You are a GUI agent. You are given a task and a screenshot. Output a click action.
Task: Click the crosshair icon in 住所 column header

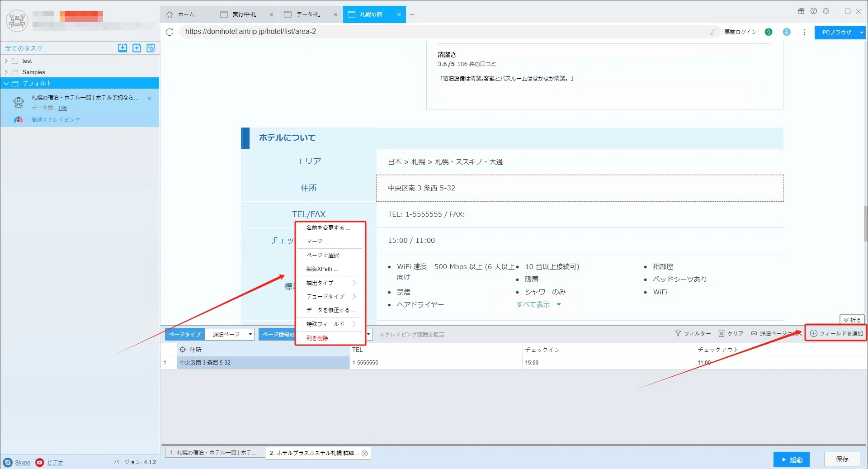pos(183,350)
